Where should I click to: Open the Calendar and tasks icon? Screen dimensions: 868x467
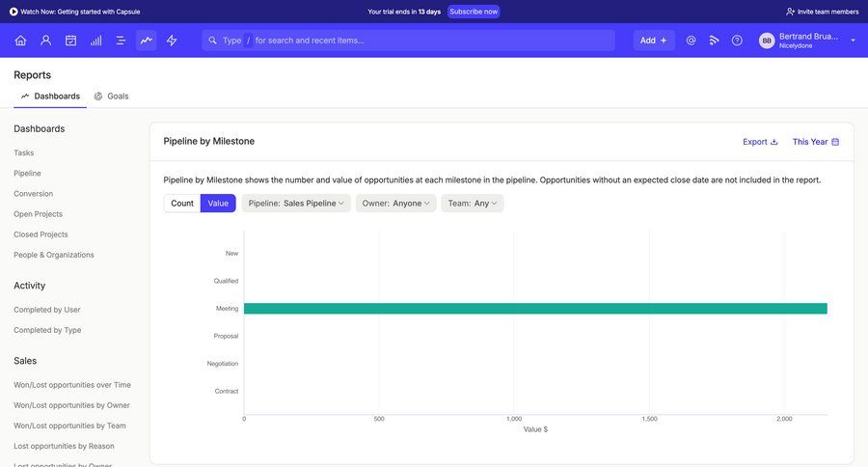pyautogui.click(x=70, y=41)
